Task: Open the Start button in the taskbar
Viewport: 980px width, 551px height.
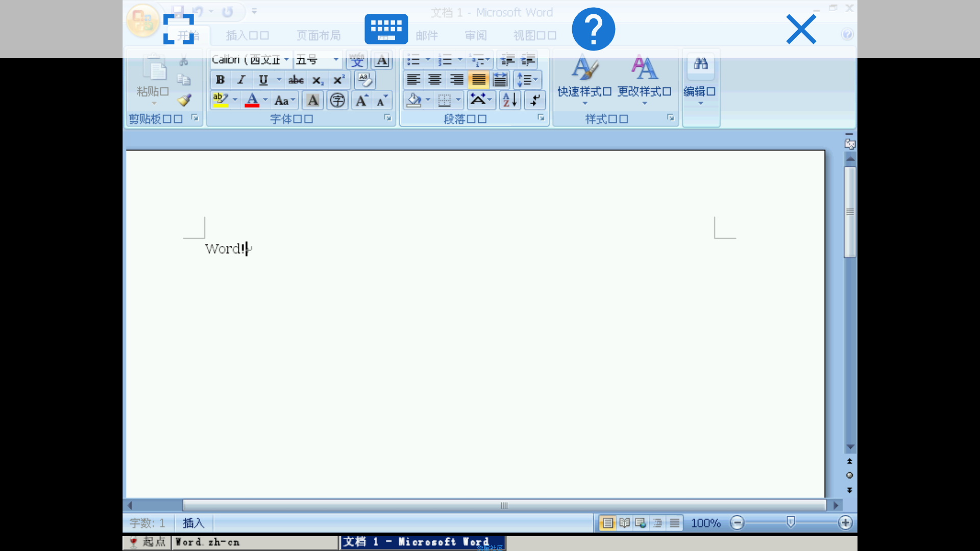Action: pyautogui.click(x=148, y=542)
